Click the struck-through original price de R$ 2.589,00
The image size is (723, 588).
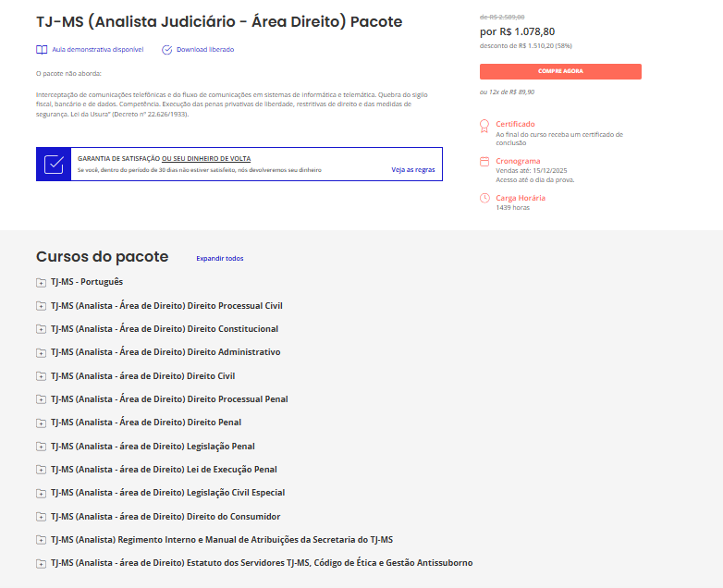click(502, 17)
